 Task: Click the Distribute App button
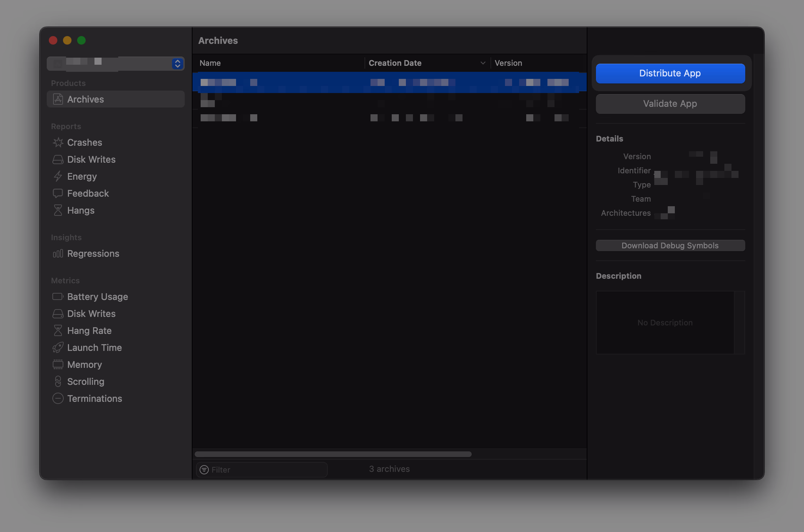(670, 73)
